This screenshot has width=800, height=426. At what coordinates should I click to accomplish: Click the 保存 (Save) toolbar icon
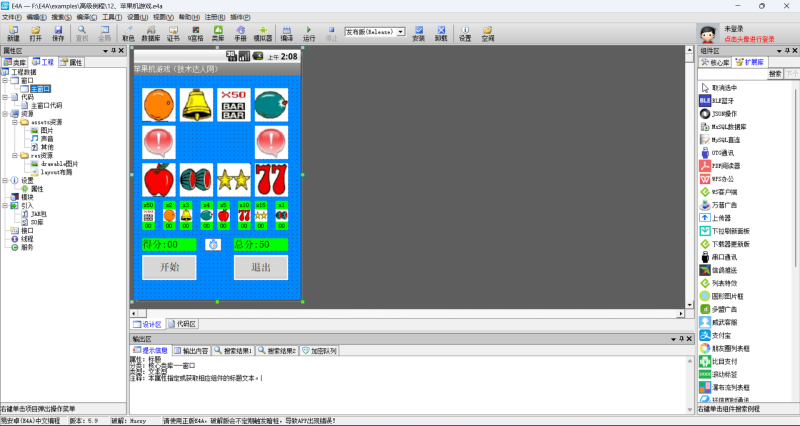click(x=58, y=34)
